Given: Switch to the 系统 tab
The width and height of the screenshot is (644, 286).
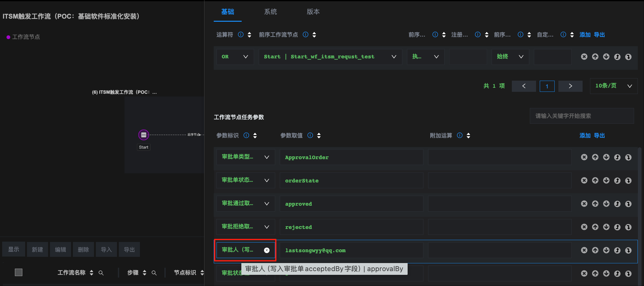Looking at the screenshot, I should pyautogui.click(x=270, y=12).
